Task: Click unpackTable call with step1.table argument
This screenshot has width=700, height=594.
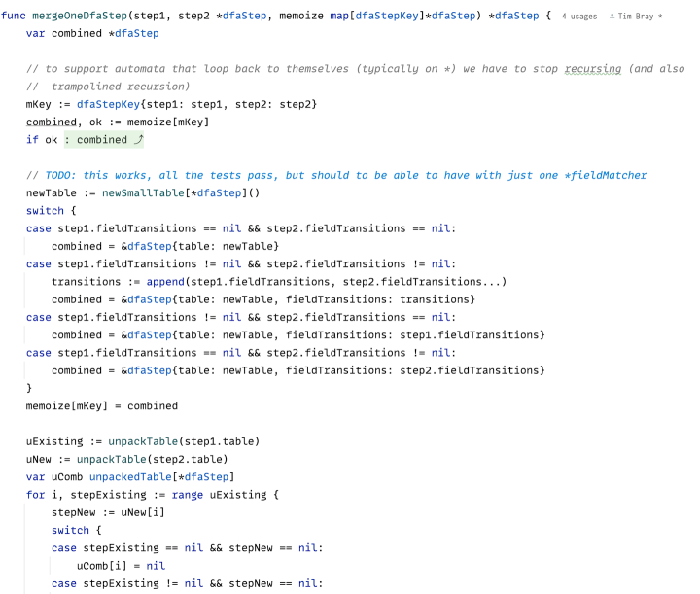Action: pyautogui.click(x=184, y=441)
